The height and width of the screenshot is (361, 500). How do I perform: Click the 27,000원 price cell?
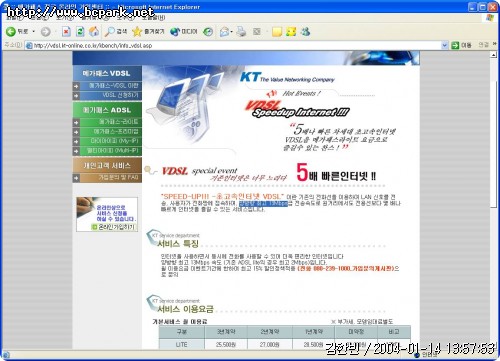pos(270,344)
